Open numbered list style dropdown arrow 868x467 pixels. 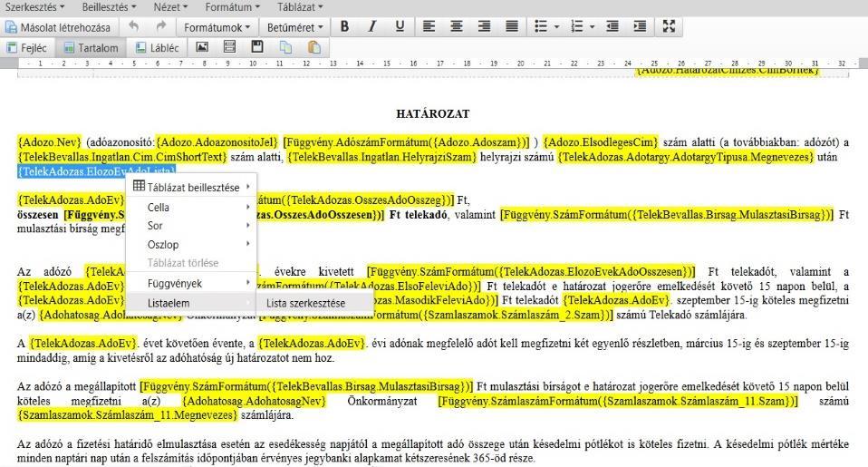click(x=593, y=26)
